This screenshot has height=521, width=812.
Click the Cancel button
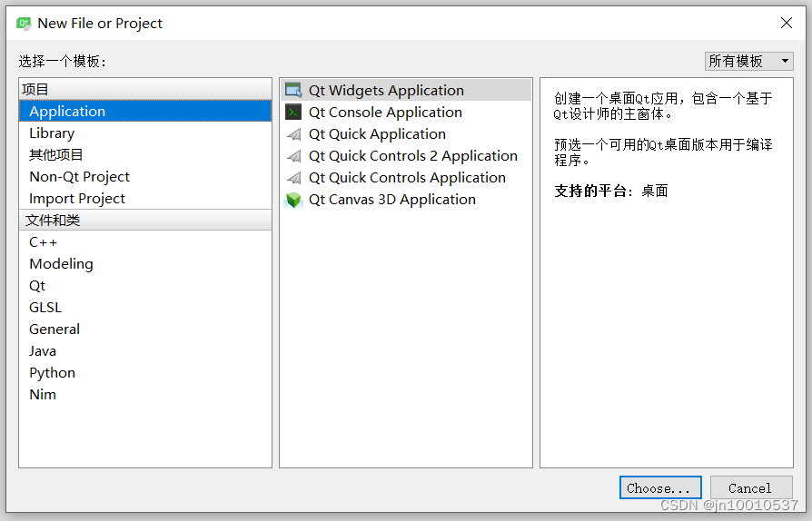point(751,487)
